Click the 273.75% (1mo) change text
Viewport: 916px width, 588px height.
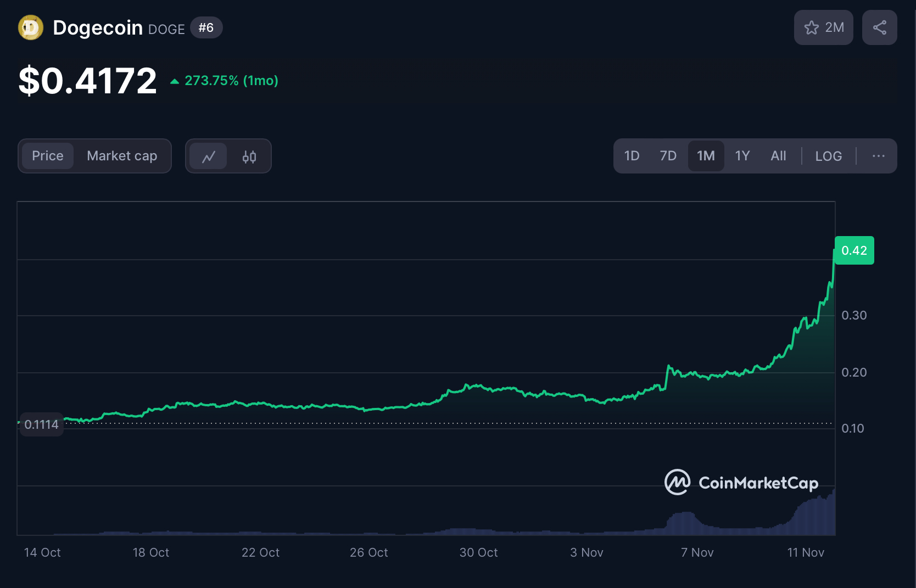pos(231,81)
